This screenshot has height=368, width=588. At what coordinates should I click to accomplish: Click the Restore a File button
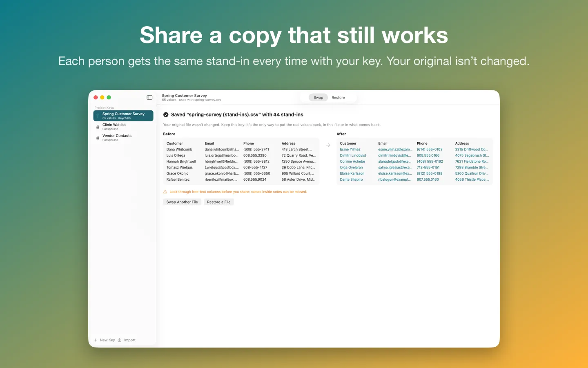point(218,202)
